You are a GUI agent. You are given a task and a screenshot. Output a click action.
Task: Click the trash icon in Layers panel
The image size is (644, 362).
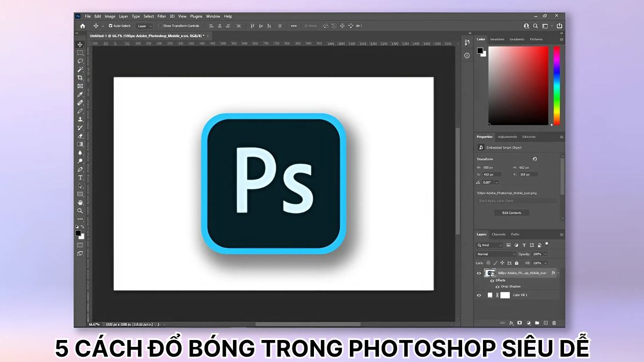(554, 323)
